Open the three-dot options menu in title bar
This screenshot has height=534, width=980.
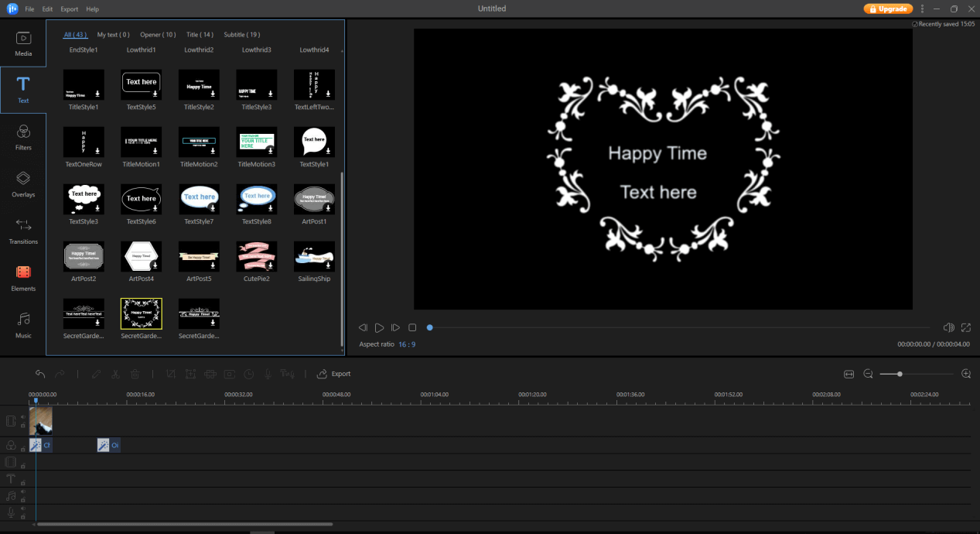pyautogui.click(x=922, y=9)
